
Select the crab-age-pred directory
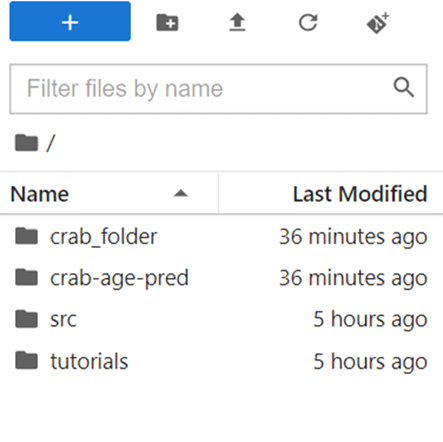[x=221, y=278]
